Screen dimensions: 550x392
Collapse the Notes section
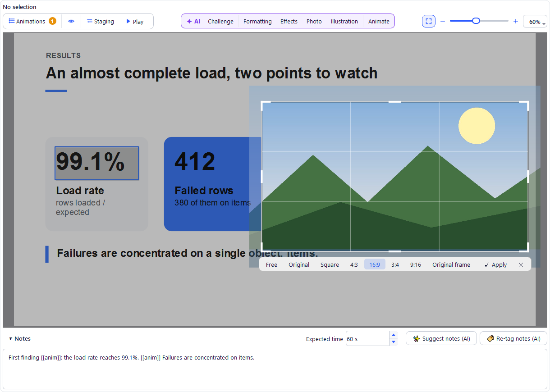[x=20, y=338]
